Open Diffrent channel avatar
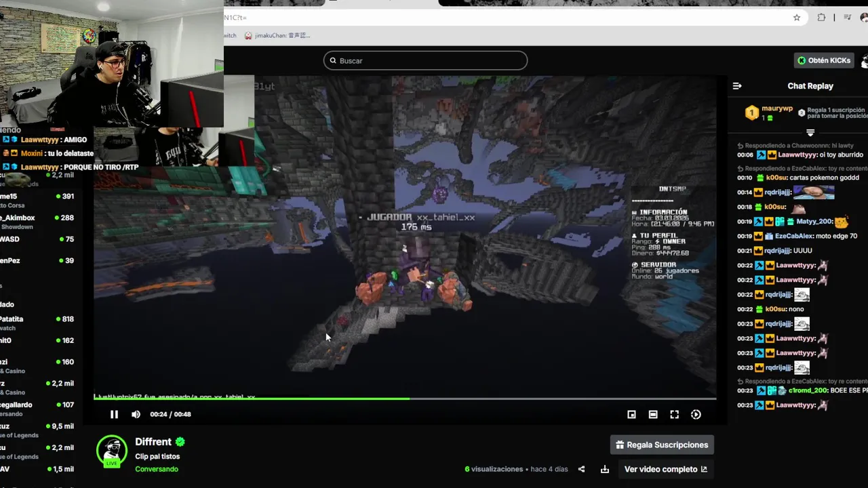The height and width of the screenshot is (488, 868). click(x=112, y=451)
